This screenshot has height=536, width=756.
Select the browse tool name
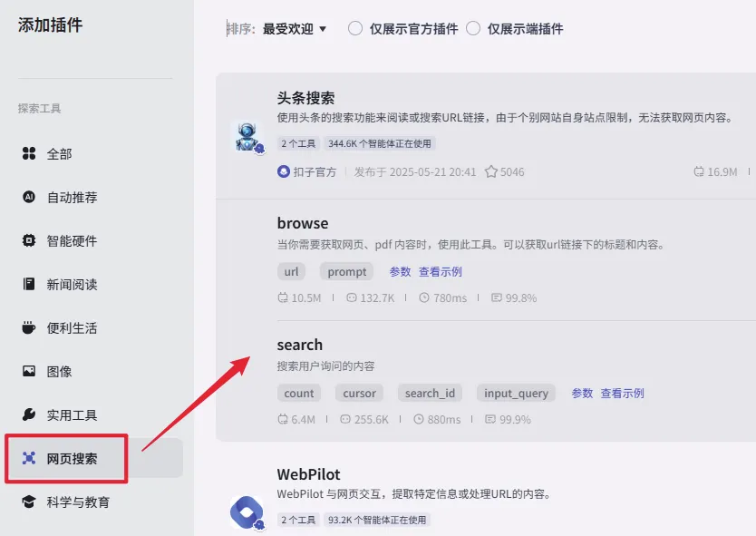click(x=302, y=223)
